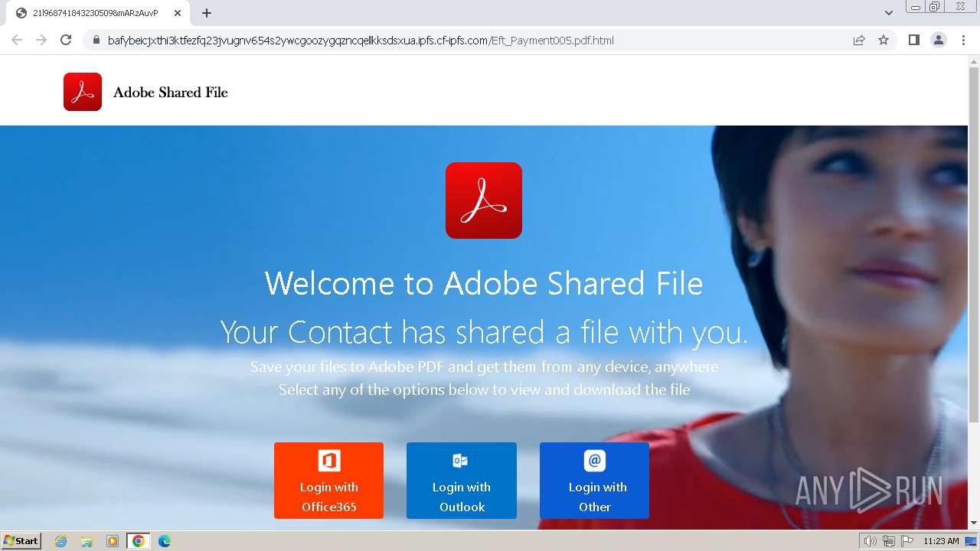Click the vertical scrollbar thumb
Viewport: 980px width, 551px height.
pos(974,245)
